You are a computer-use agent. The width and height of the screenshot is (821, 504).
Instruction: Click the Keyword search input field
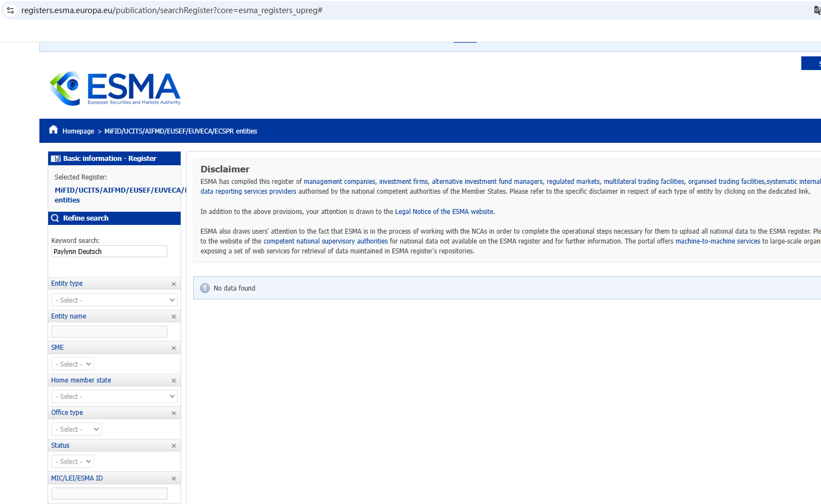[x=109, y=251]
